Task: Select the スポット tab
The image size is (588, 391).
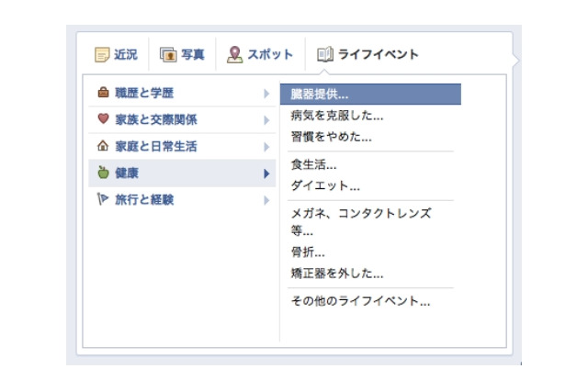Action: coord(260,55)
